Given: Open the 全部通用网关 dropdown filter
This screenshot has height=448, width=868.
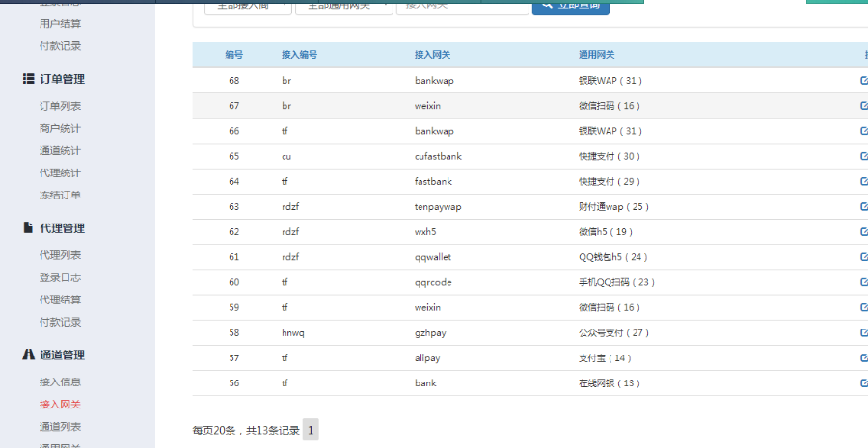Looking at the screenshot, I should [x=344, y=7].
